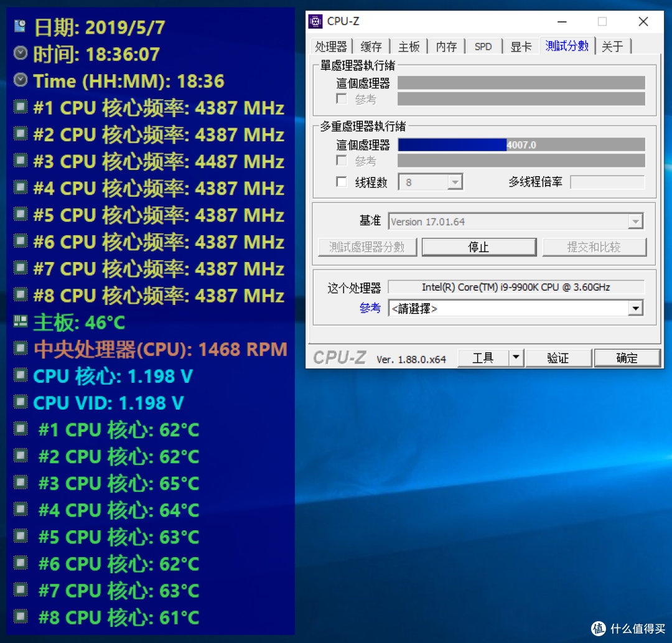Click icon for #6 CPU 核心 62°C row

(x=20, y=563)
